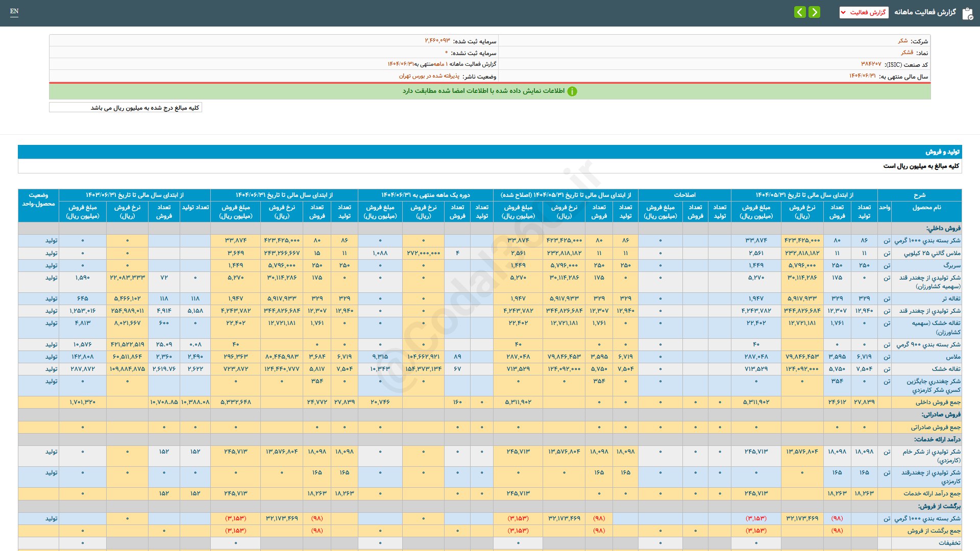Click the green info icon in the banner
980x551 pixels.
[x=572, y=91]
